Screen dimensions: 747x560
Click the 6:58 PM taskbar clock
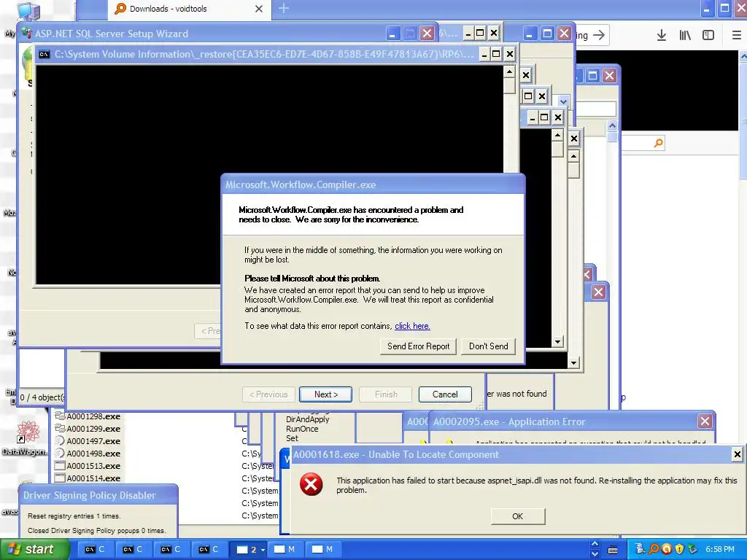[720, 549]
